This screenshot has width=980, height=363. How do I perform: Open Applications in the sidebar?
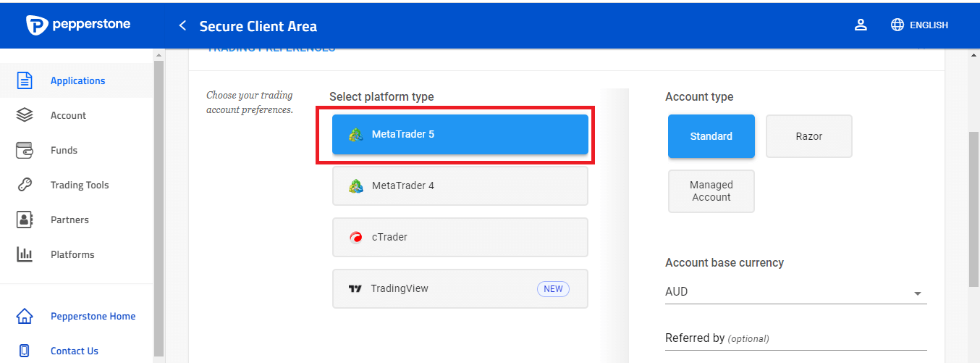77,80
